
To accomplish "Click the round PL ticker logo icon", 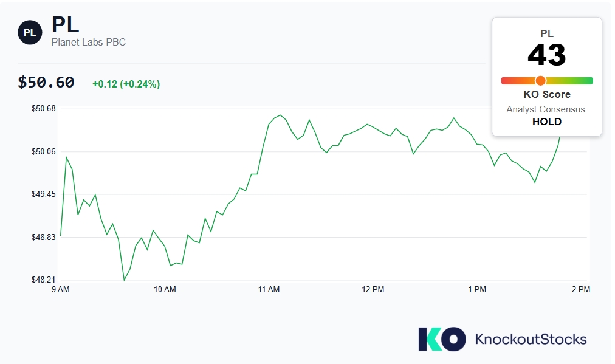I will [x=30, y=33].
